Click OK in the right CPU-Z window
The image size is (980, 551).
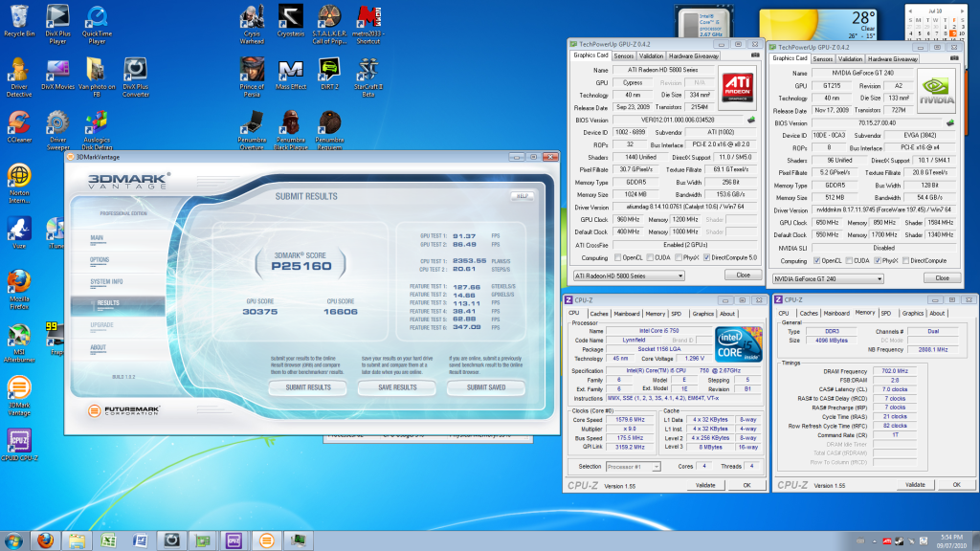coord(956,485)
